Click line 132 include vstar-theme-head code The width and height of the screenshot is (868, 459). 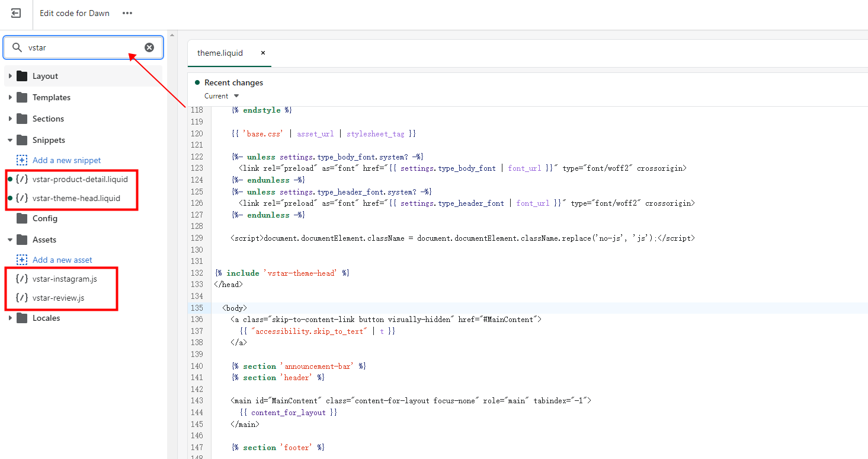282,273
